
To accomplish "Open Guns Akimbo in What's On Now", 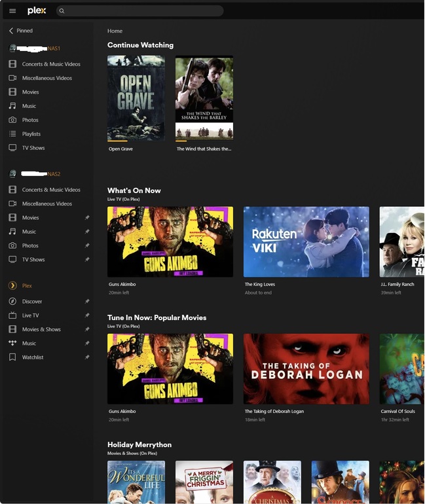I will point(170,242).
